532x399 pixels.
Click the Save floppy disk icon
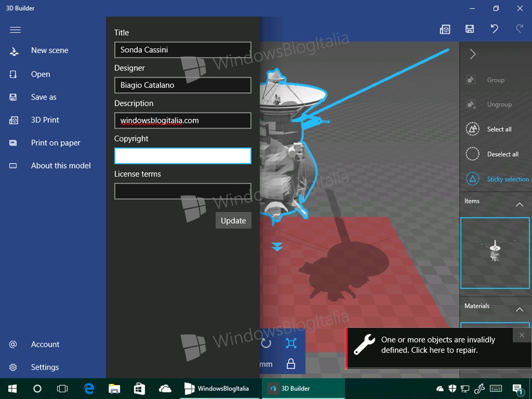coord(469,29)
